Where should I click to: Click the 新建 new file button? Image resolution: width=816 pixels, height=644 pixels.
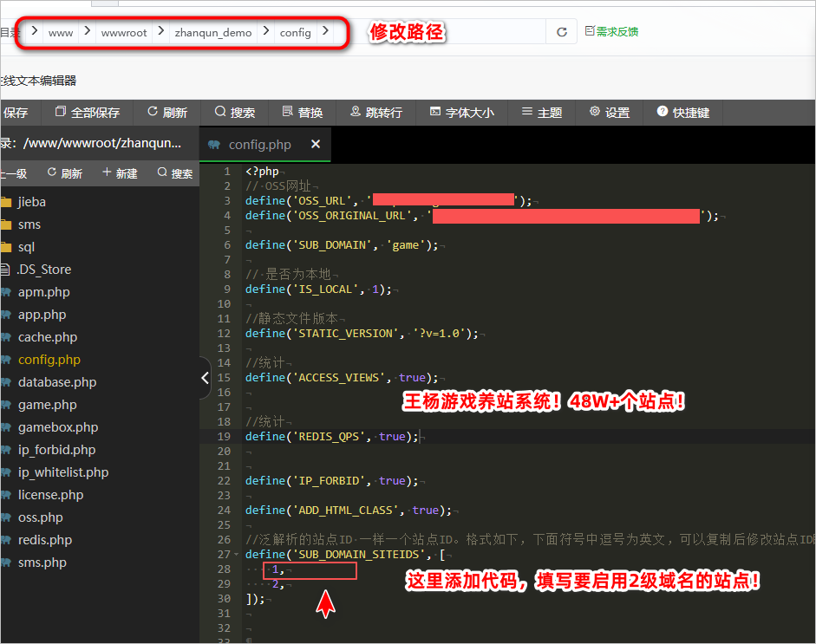[x=120, y=173]
